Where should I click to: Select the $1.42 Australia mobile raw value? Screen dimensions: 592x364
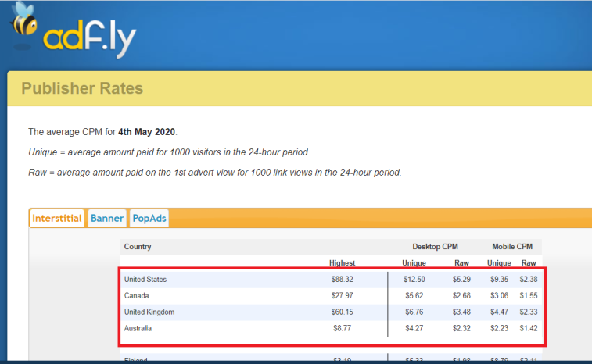click(528, 328)
